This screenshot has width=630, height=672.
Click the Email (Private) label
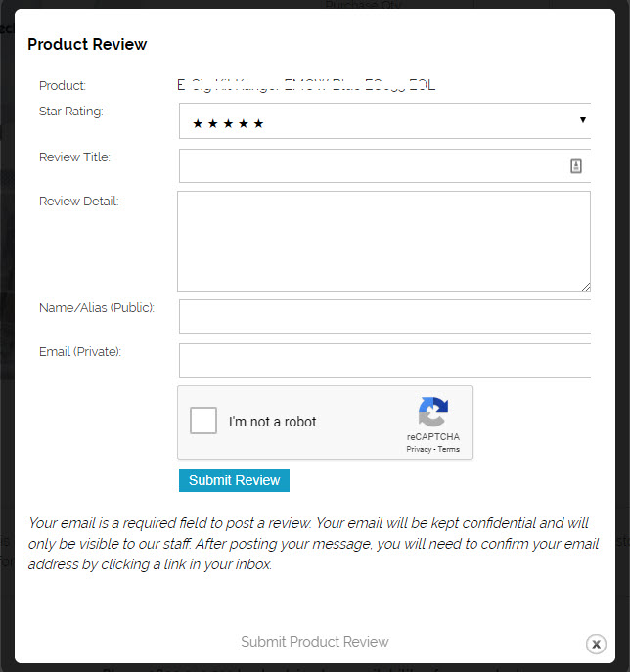80,352
